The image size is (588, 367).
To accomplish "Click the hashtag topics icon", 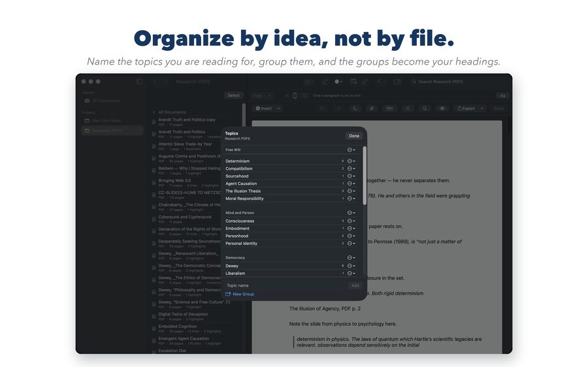I will (371, 108).
